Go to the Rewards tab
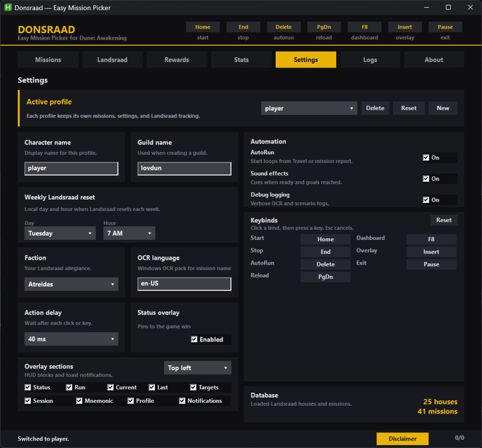This screenshot has width=482, height=448. click(x=177, y=60)
